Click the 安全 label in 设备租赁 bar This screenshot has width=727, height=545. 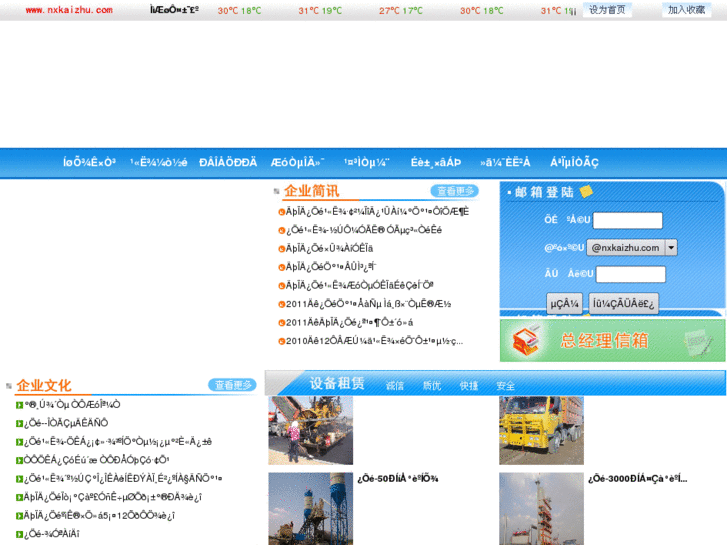tap(505, 386)
